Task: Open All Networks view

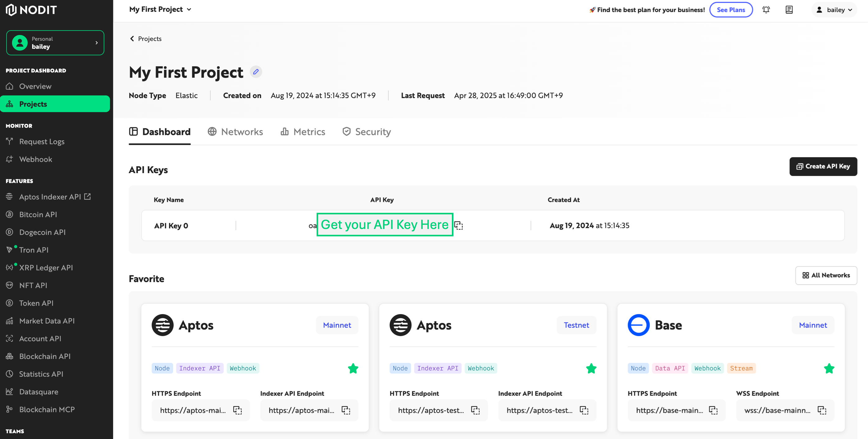Action: pyautogui.click(x=826, y=275)
